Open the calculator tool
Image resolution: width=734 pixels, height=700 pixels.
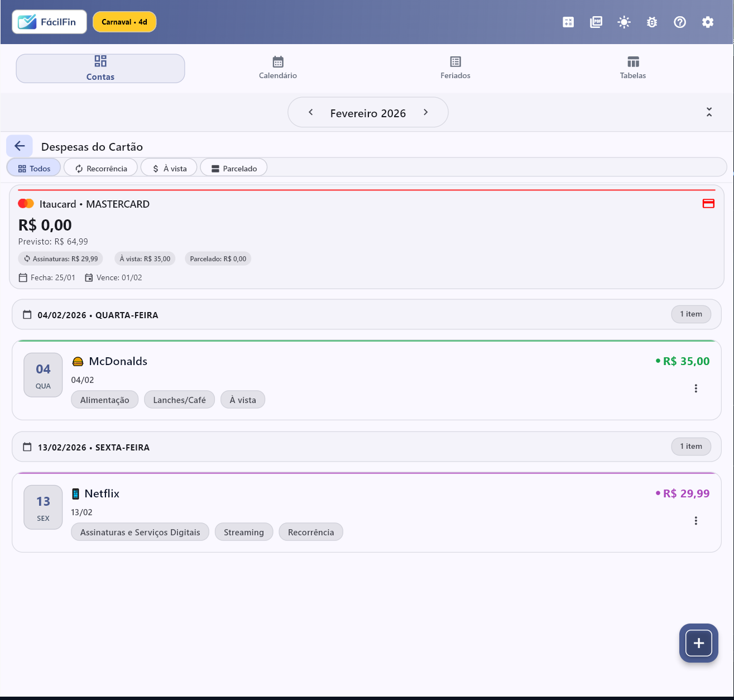click(x=568, y=22)
